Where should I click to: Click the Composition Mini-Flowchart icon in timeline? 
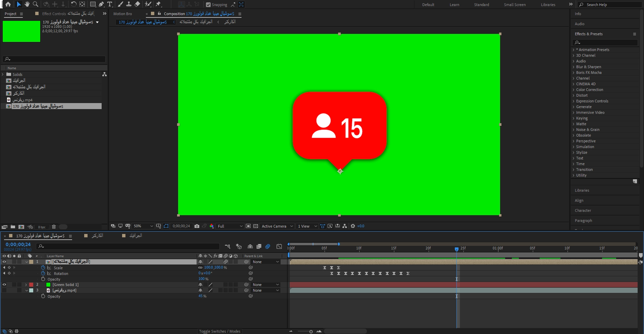[x=227, y=246]
